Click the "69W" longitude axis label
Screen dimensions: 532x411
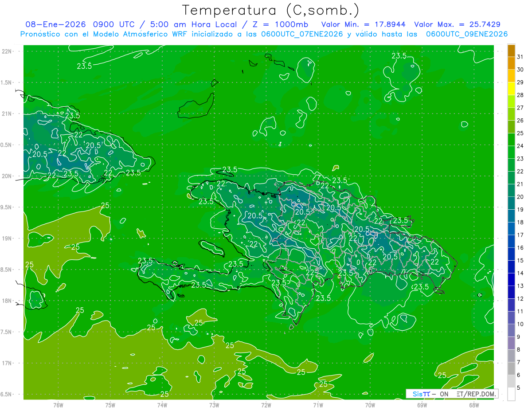[422, 405]
